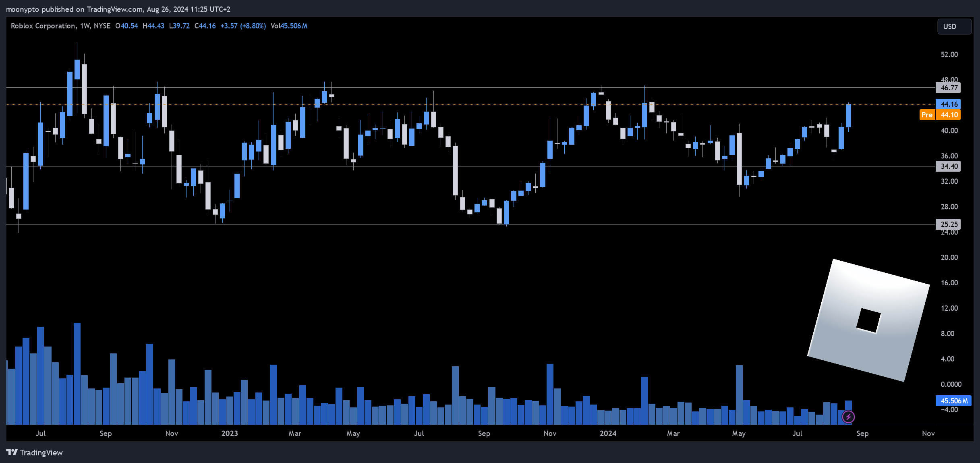980x463 pixels.
Task: Click the 20.00 price scale label
Action: click(949, 257)
